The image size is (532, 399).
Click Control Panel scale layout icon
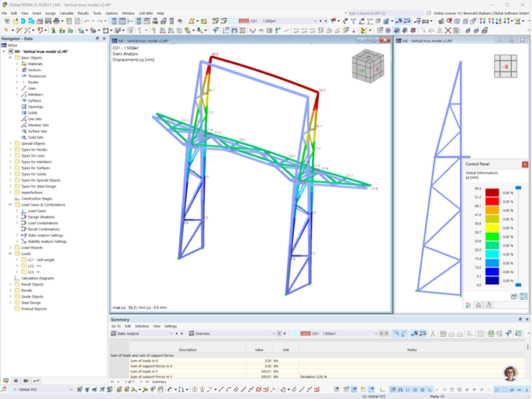coord(523,297)
